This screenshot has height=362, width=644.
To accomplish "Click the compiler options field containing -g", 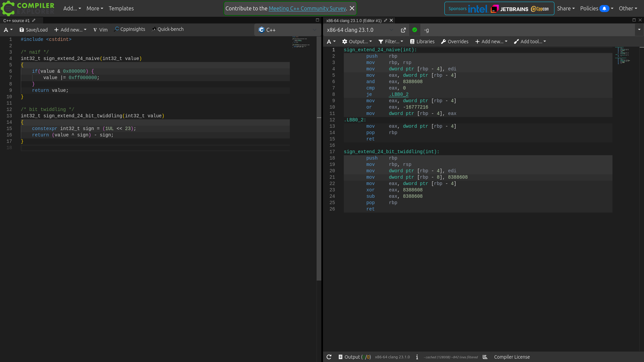I will click(528, 30).
